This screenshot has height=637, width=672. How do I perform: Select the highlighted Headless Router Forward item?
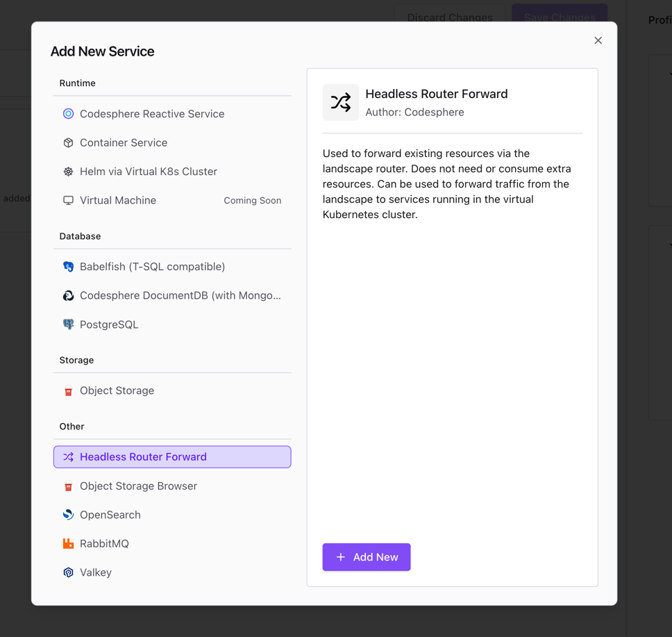point(172,457)
